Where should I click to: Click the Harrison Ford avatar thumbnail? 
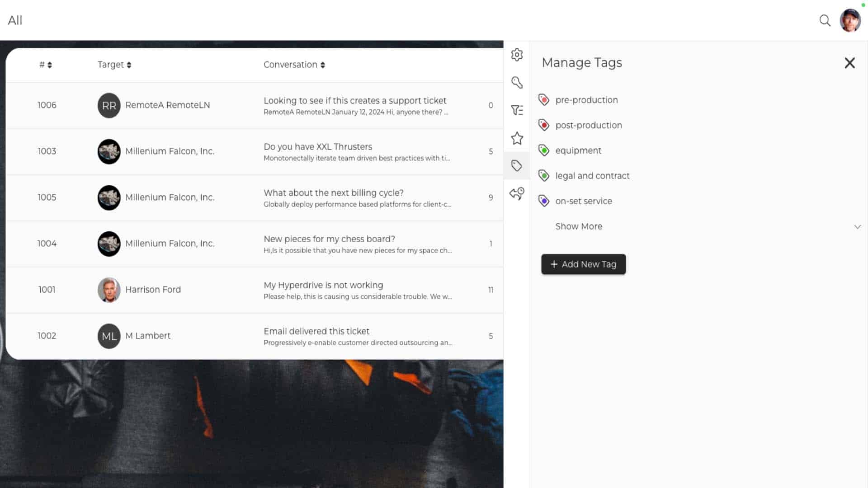click(109, 290)
